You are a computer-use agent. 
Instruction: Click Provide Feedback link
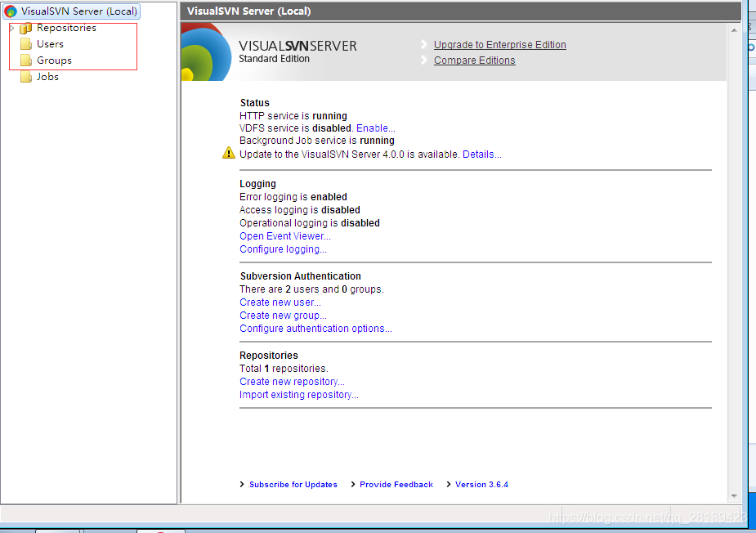coord(396,485)
